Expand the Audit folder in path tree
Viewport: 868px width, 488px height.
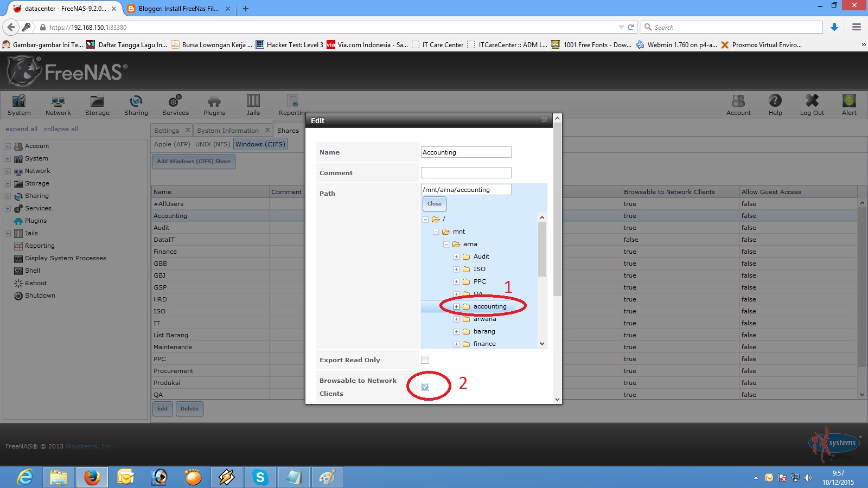[456, 256]
